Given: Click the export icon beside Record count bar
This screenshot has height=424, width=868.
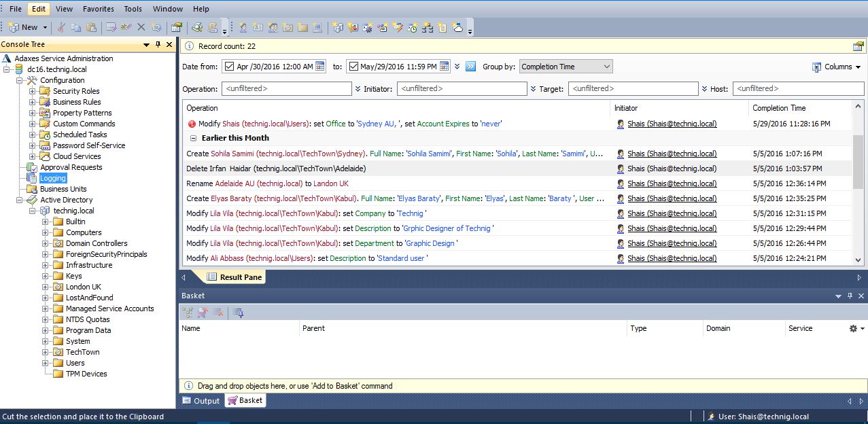Looking at the screenshot, I should coord(858,46).
